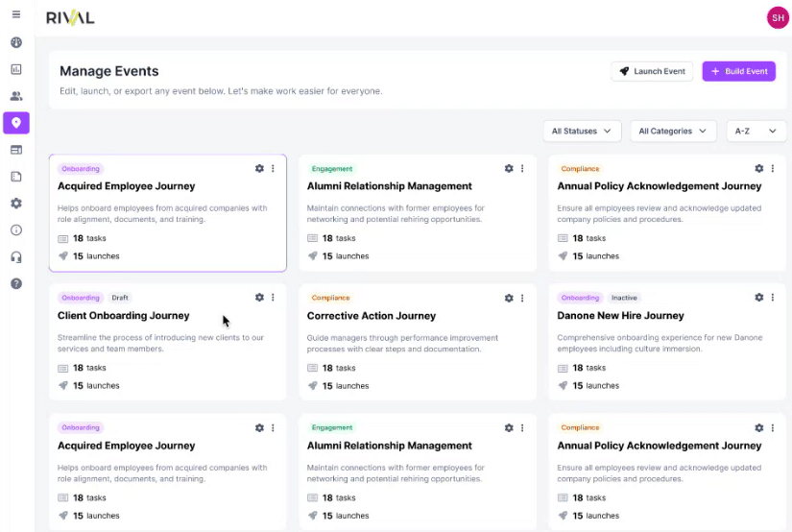Open the top Annual Policy Acknowledgement Journey card
792x532 pixels.
pyautogui.click(x=667, y=213)
